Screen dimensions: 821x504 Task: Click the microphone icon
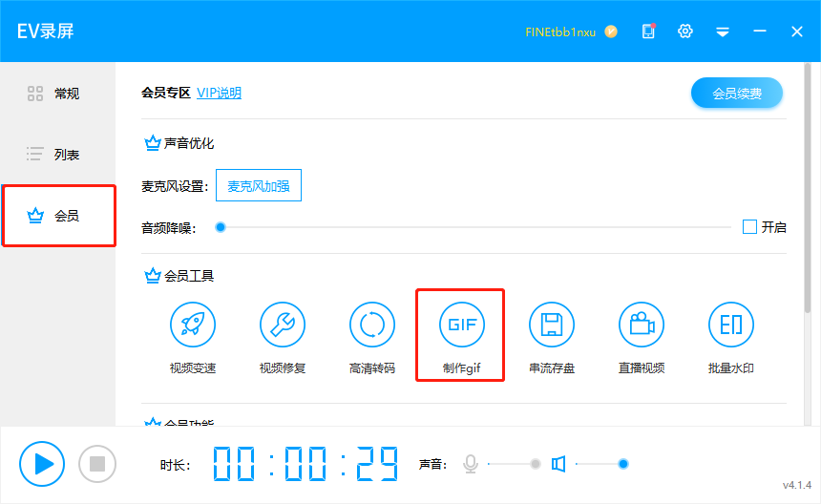click(x=471, y=464)
